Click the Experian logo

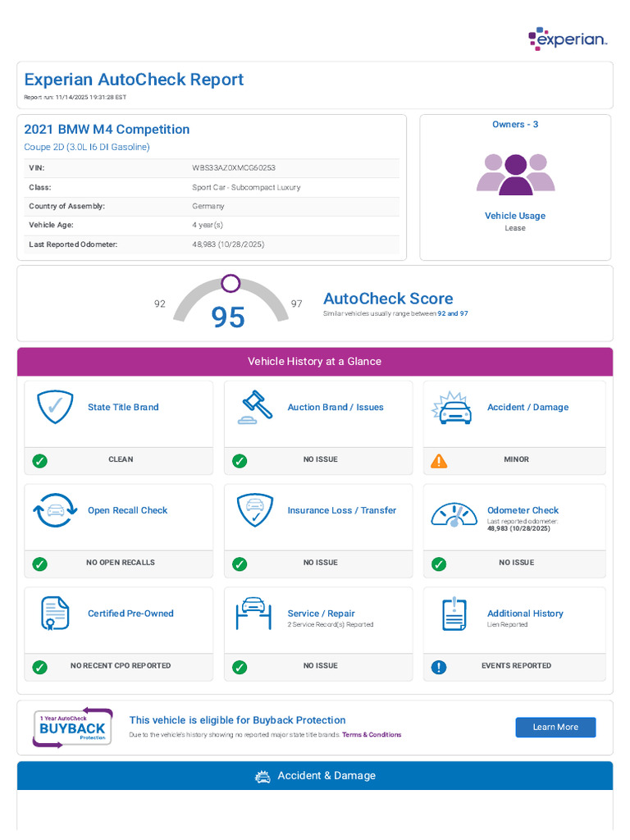tap(568, 39)
